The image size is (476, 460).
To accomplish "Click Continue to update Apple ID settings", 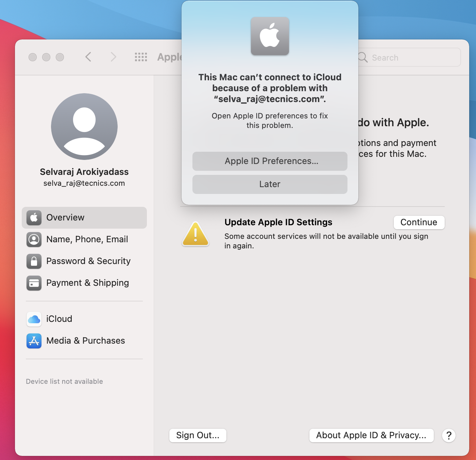I will [419, 223].
